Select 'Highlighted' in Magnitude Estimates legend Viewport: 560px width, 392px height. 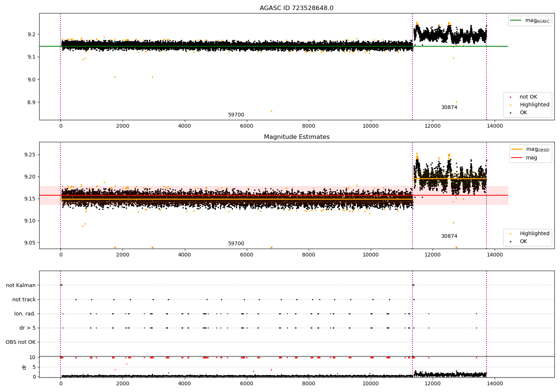click(534, 234)
